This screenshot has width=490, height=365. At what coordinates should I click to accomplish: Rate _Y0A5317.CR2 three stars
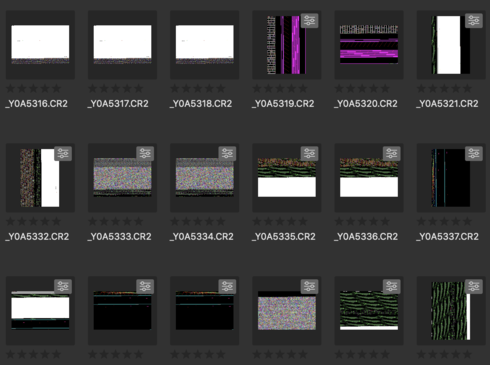116,89
